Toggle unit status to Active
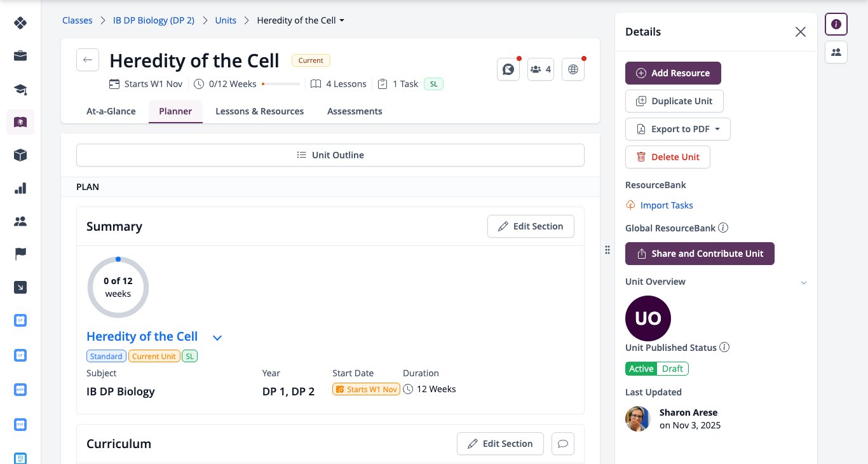 (x=641, y=369)
